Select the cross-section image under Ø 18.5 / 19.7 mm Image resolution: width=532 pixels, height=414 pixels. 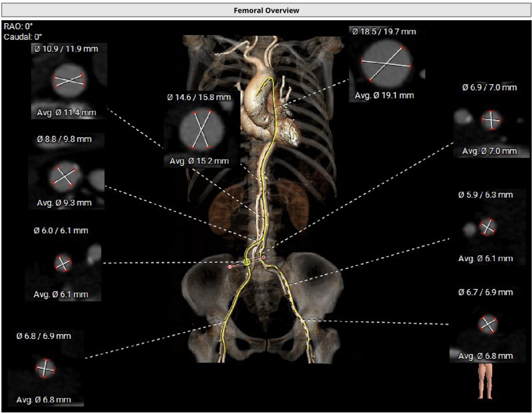[386, 63]
